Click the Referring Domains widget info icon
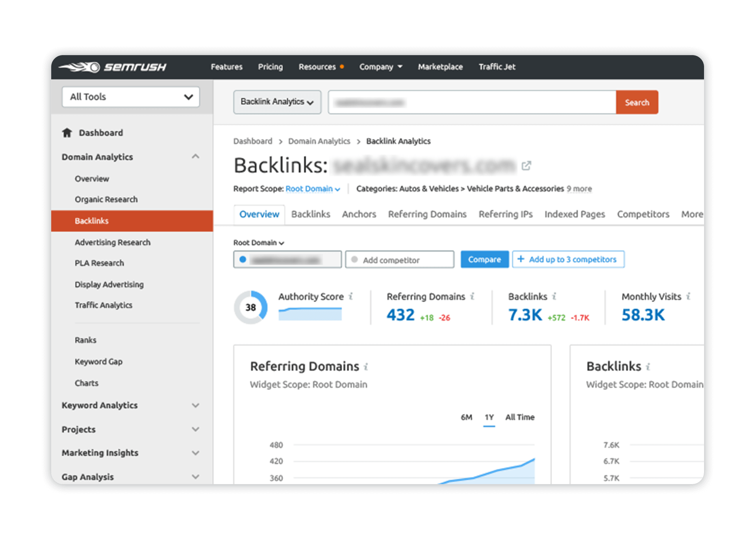Screen dimensions: 756x540 pos(366,366)
